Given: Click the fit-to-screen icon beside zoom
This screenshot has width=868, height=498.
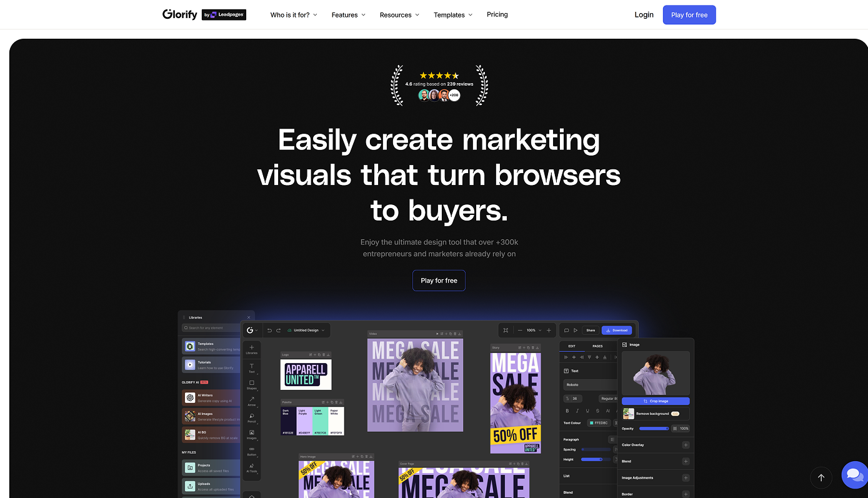Looking at the screenshot, I should point(506,330).
